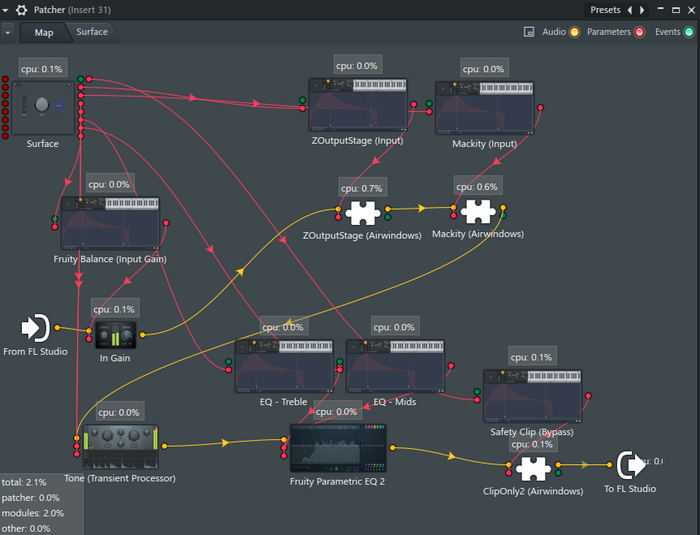Screen dimensions: 700x535
Task: Click the In Gain yellow audio output port
Action: click(142, 334)
